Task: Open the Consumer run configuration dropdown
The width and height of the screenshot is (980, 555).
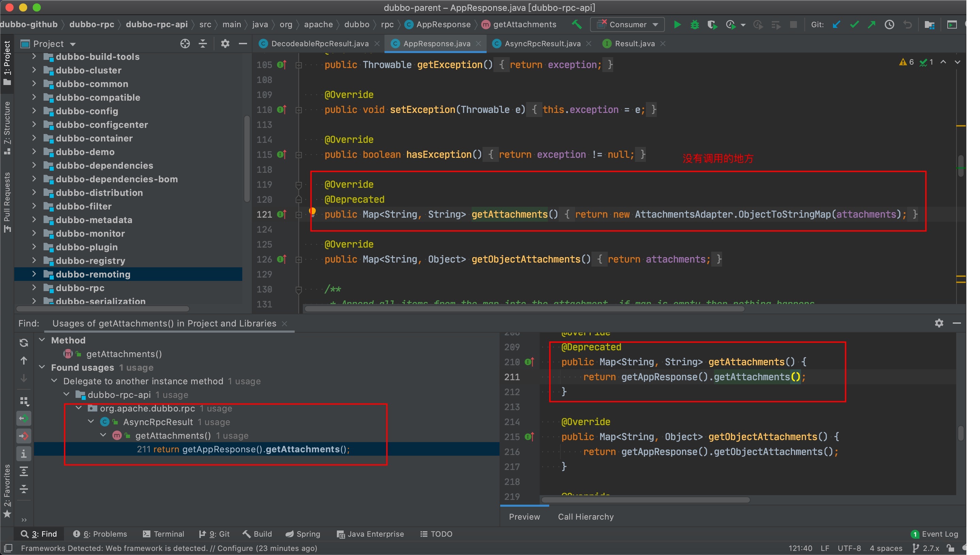Action: (x=627, y=25)
